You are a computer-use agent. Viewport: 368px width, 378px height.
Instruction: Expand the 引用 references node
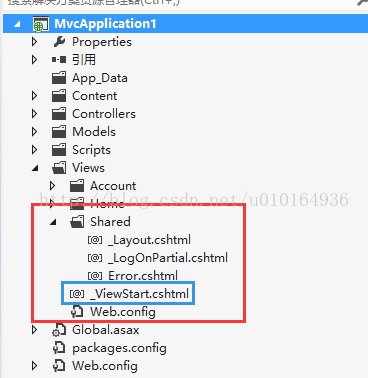click(34, 60)
